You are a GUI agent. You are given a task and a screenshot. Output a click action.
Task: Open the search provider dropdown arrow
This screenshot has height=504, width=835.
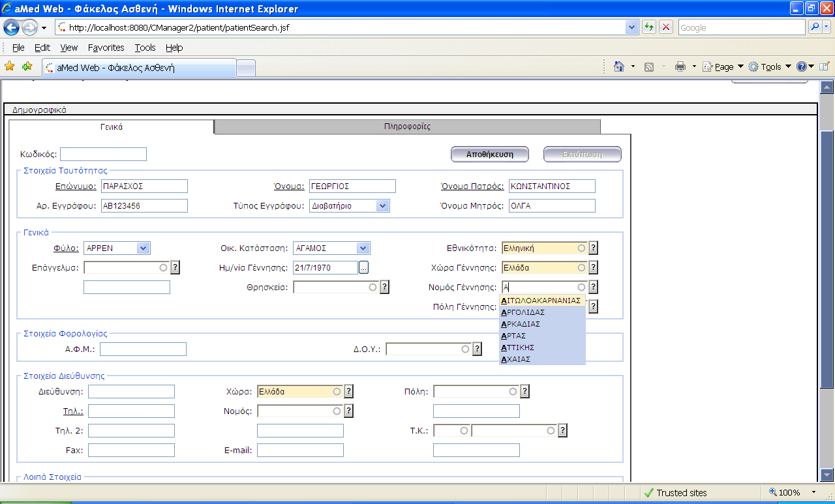tap(827, 27)
